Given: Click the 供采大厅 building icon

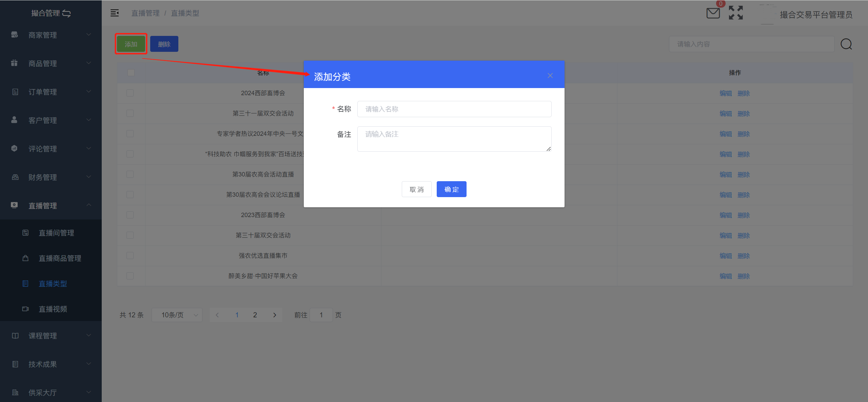Looking at the screenshot, I should coord(15,393).
